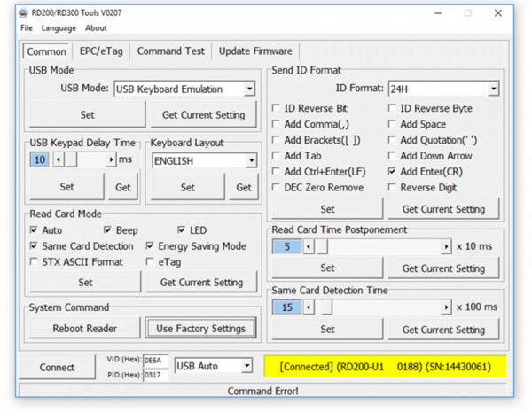Click left arrow of Read Card Time Postponement
The image size is (532, 412).
point(309,246)
